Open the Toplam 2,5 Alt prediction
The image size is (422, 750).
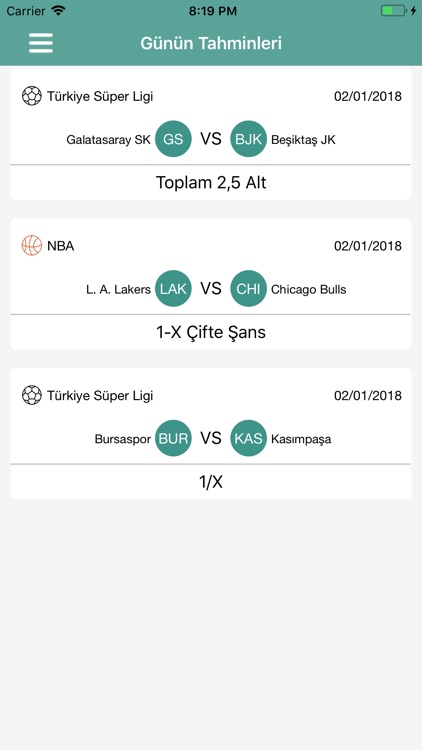pos(211,183)
